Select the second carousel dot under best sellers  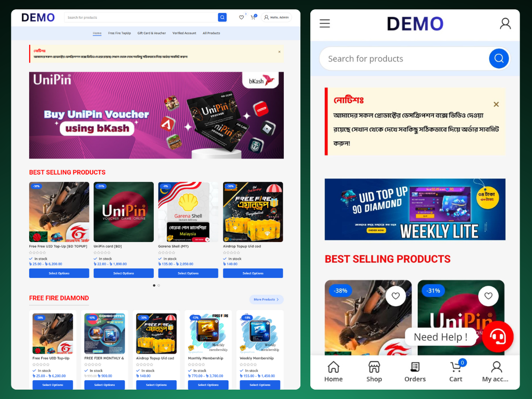(159, 285)
